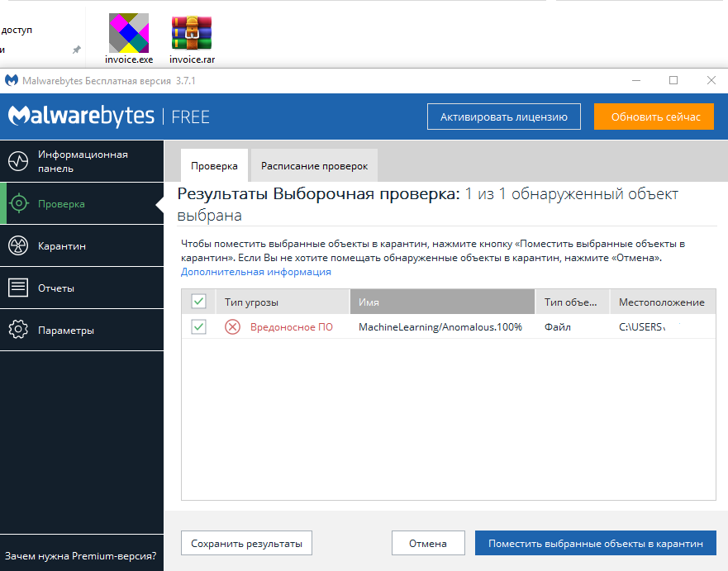
Task: Click Поместить выбранные объекты в карантин
Action: click(x=595, y=543)
